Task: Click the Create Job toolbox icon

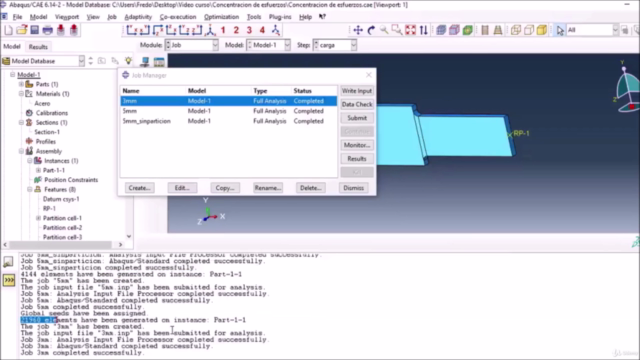Action: coord(145,61)
